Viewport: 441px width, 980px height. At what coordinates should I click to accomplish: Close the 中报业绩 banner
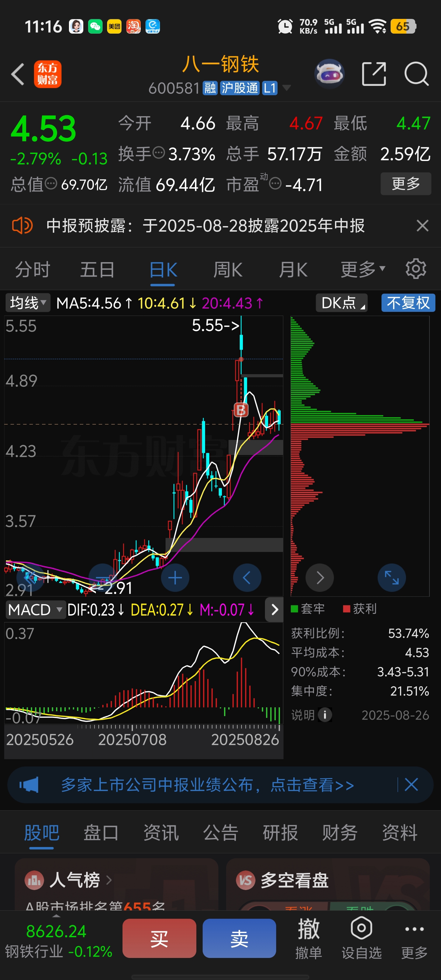pyautogui.click(x=411, y=784)
